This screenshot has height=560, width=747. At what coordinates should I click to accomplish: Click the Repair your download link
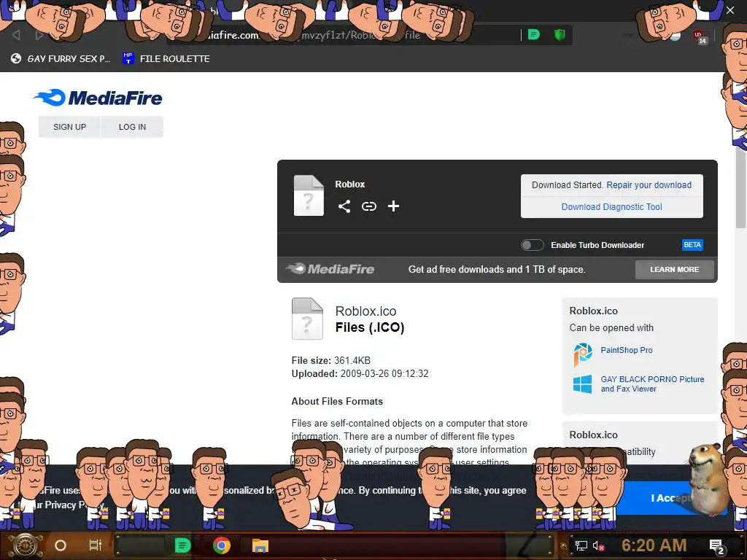click(x=649, y=185)
